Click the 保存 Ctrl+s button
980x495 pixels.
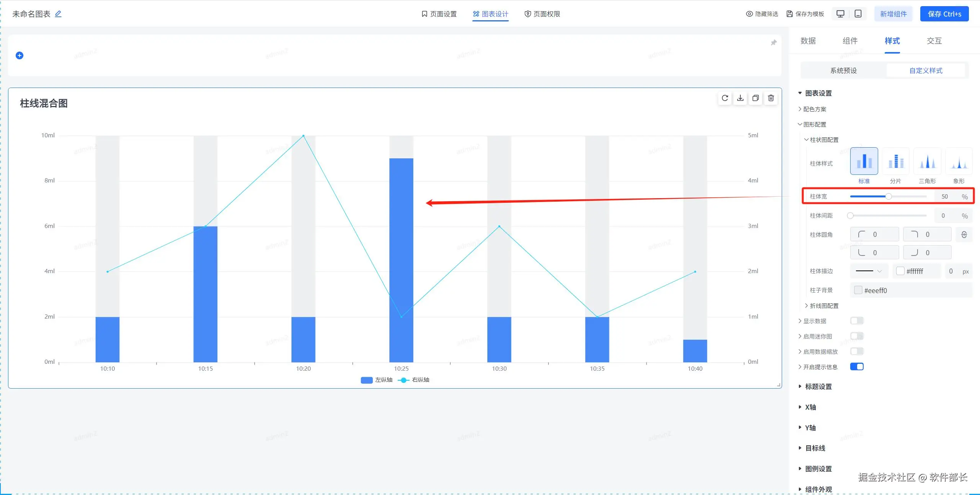click(944, 14)
